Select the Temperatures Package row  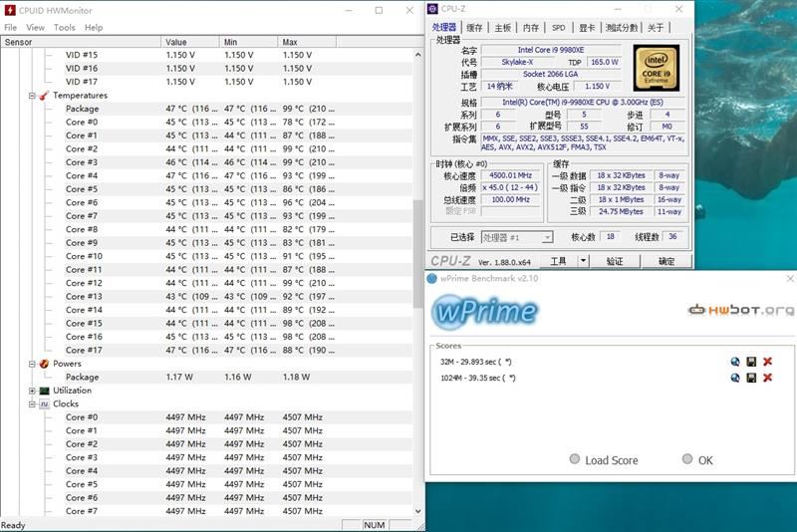point(206,109)
